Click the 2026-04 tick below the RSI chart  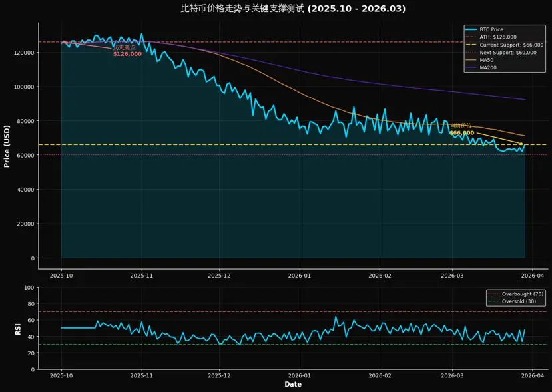click(x=533, y=375)
